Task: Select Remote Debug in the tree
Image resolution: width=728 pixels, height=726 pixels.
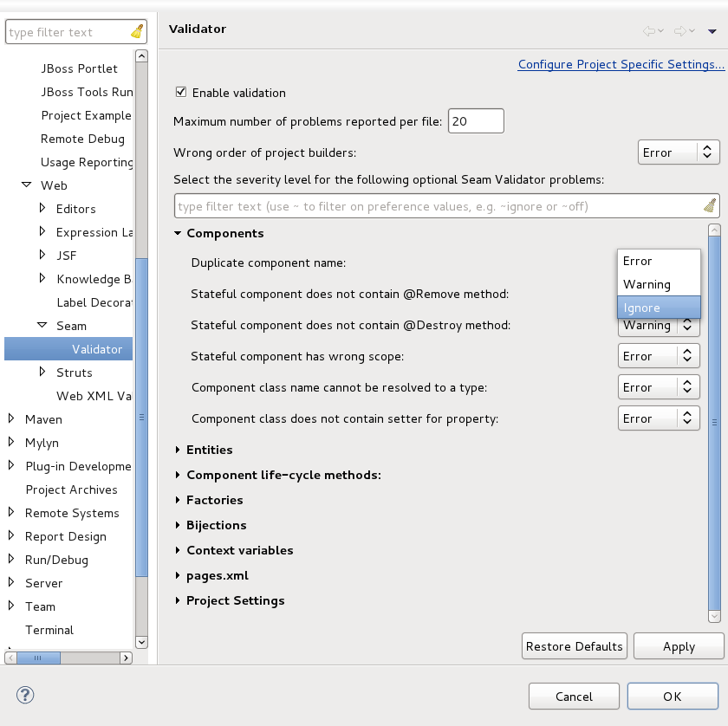Action: tap(82, 139)
